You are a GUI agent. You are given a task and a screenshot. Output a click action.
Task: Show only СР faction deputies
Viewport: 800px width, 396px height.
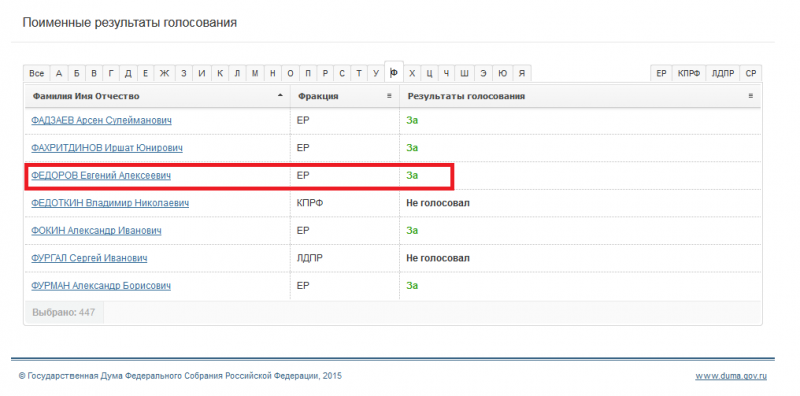pos(751,74)
